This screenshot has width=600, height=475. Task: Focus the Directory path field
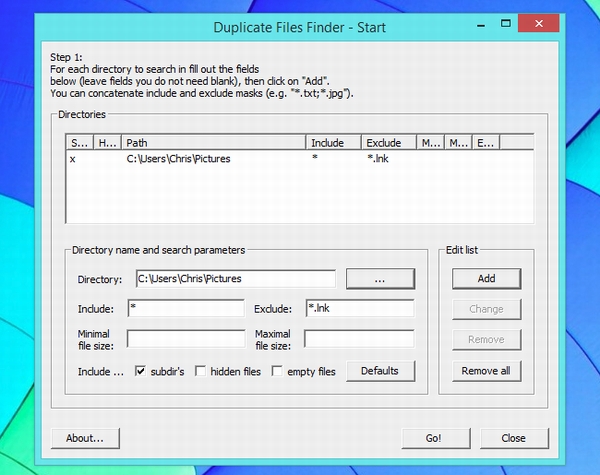pos(236,279)
